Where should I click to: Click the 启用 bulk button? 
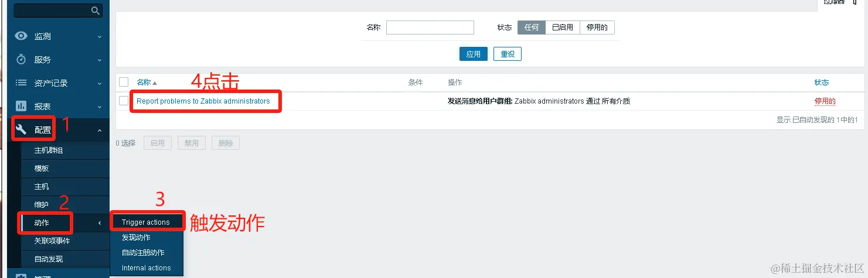click(158, 143)
